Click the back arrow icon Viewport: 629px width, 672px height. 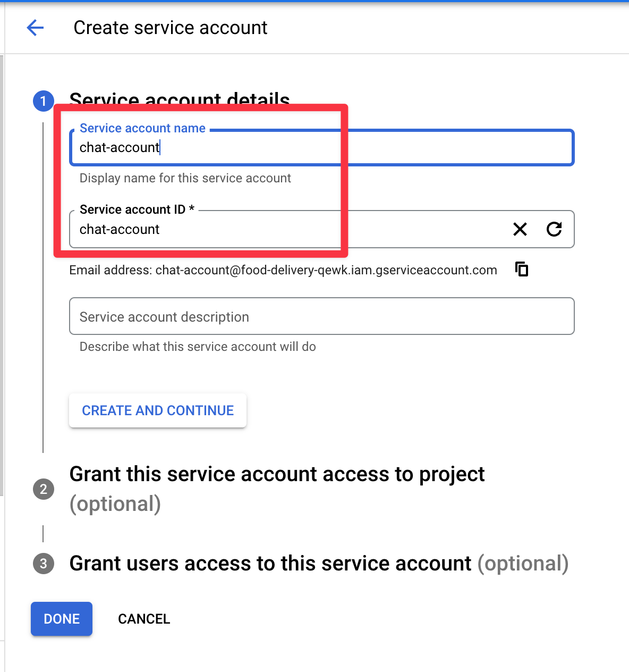pyautogui.click(x=35, y=28)
